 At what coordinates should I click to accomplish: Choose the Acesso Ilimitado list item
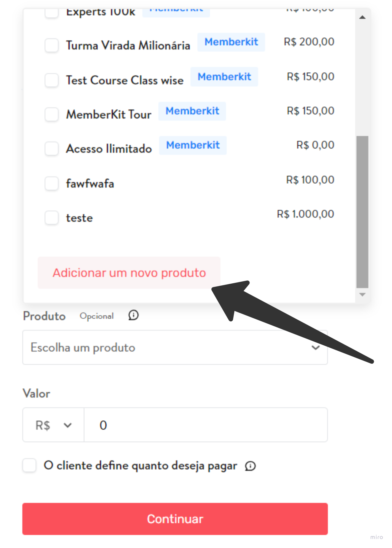click(x=189, y=148)
